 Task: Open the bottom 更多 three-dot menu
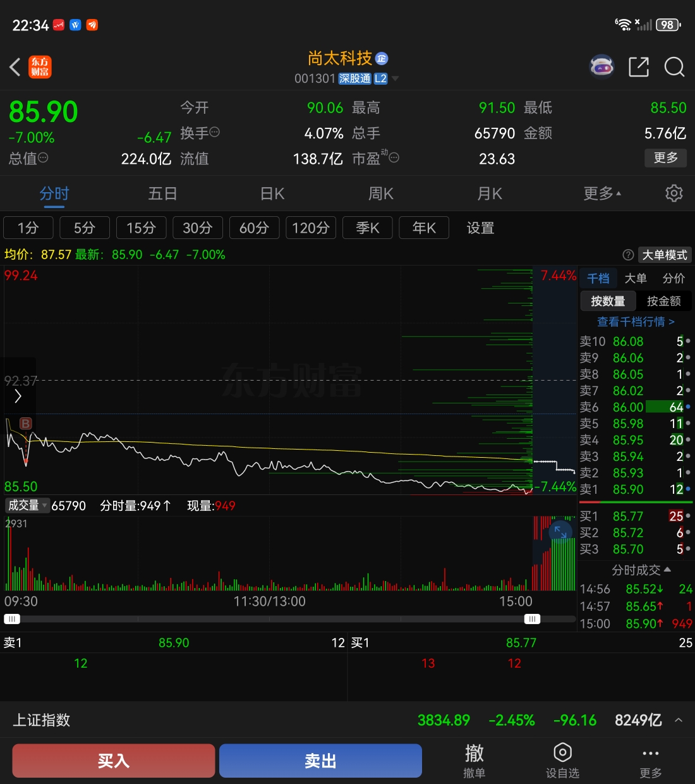tap(650, 761)
